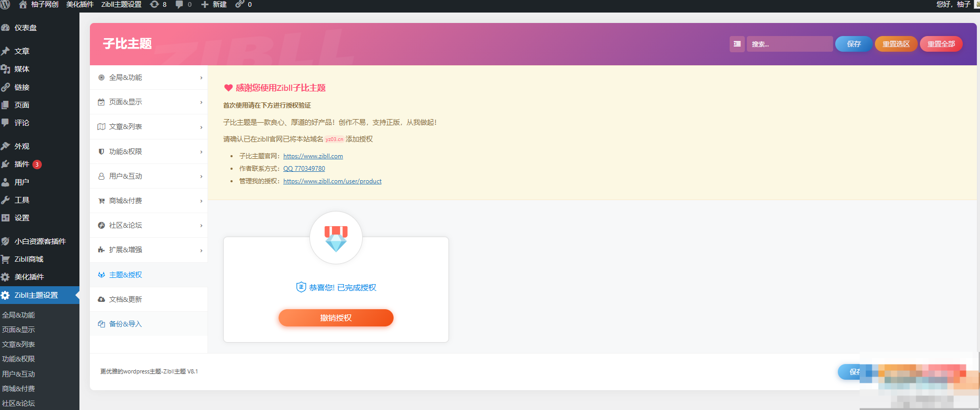Open the zibll.com official site link
Image resolution: width=980 pixels, height=410 pixels.
[x=313, y=156]
